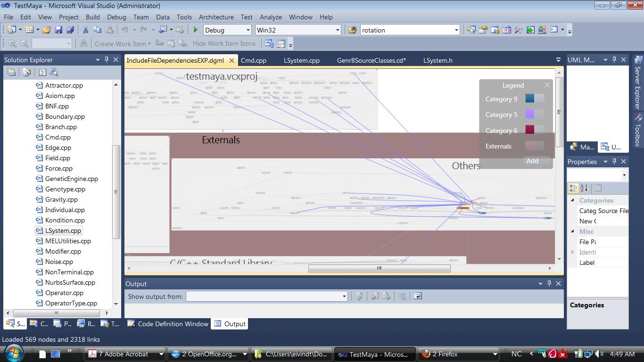Open the rotation find combo box

[456, 30]
